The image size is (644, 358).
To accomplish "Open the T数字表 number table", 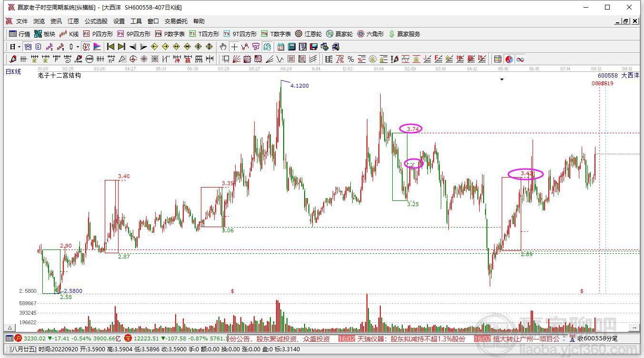I will tap(276, 34).
